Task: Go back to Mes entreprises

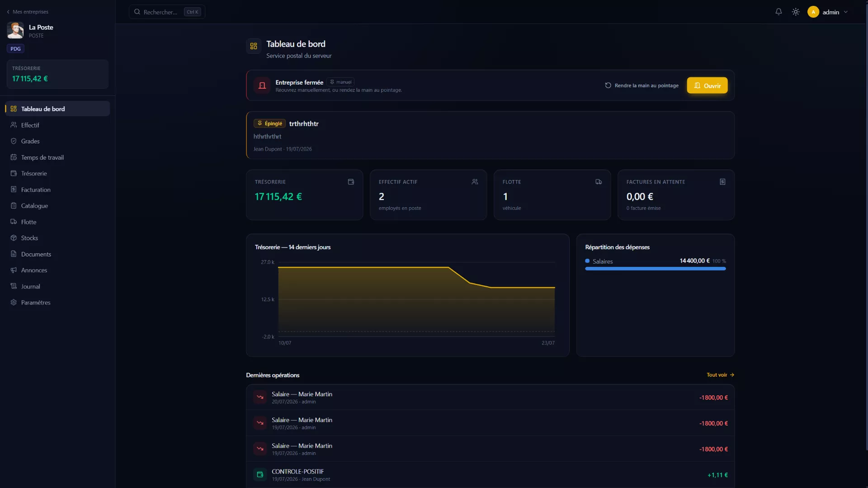Action: tap(28, 12)
